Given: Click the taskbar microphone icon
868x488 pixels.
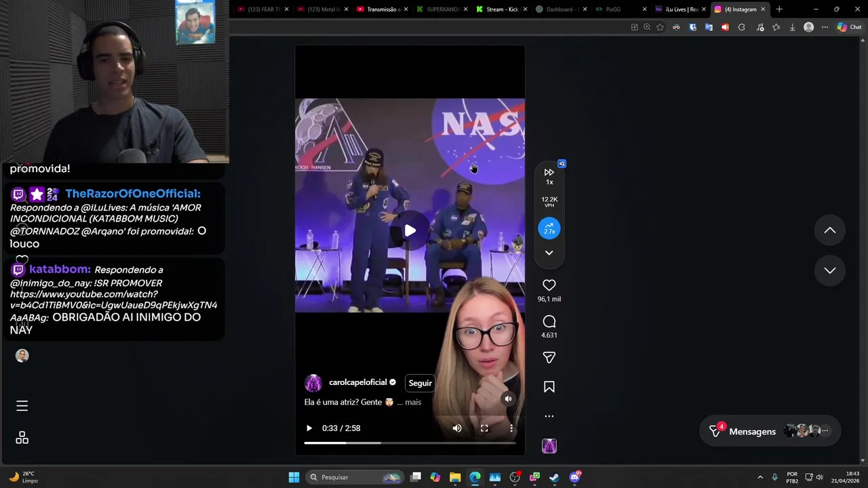Looking at the screenshot, I should pos(774,477).
